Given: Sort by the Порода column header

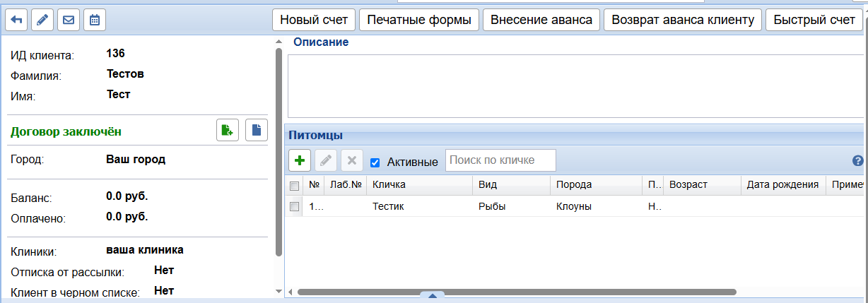Looking at the screenshot, I should (x=596, y=185).
